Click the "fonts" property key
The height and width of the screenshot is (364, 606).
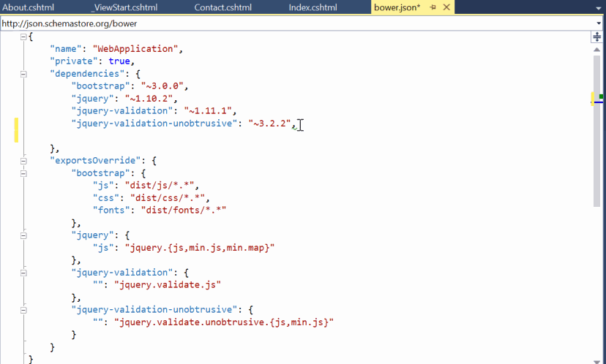pyautogui.click(x=111, y=210)
